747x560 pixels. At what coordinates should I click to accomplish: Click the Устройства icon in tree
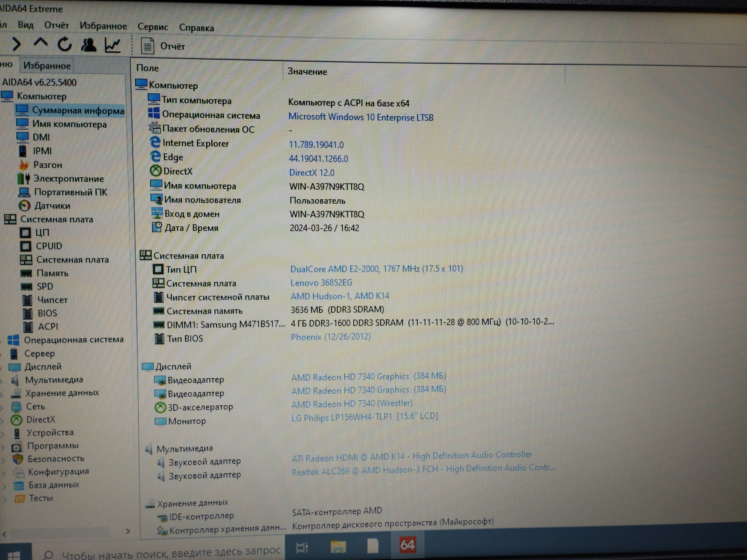coord(17,433)
